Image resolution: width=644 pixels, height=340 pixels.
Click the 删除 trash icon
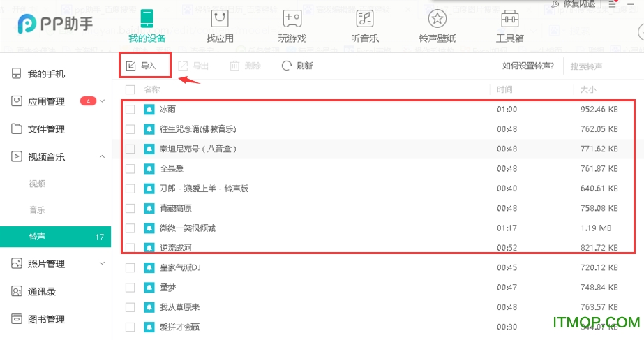coord(234,66)
